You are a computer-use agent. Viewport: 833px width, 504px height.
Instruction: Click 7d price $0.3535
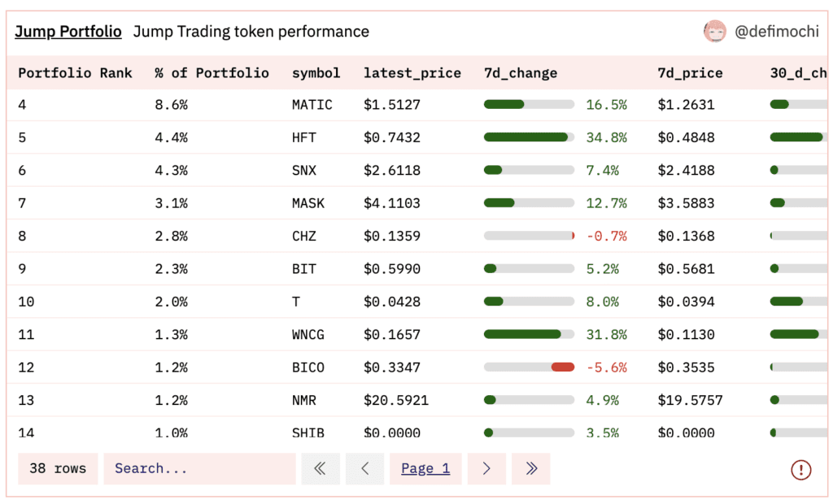click(x=686, y=367)
